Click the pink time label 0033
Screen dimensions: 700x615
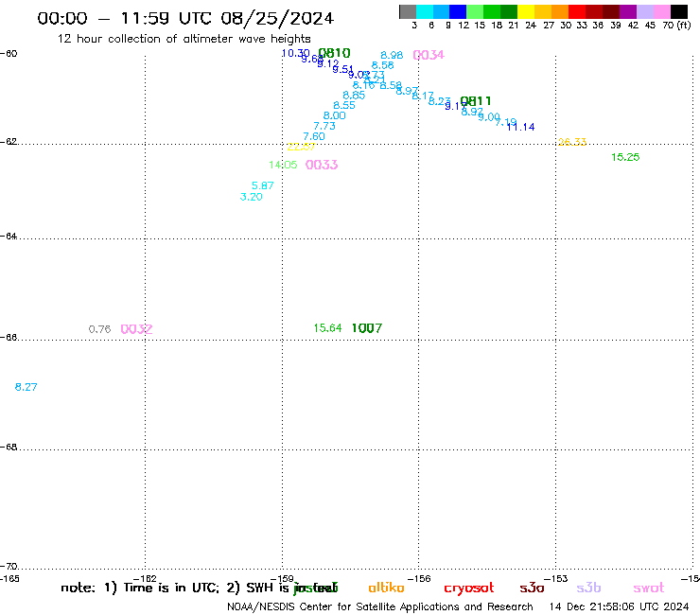click(322, 165)
